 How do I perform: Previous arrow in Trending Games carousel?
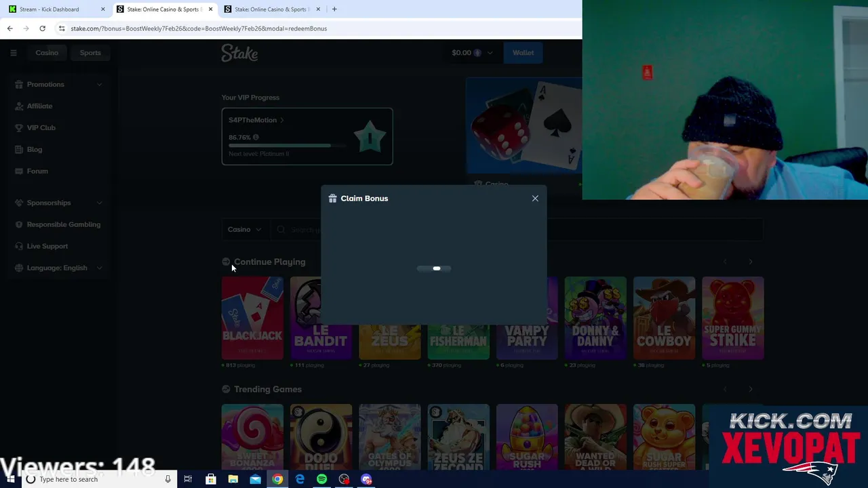click(725, 389)
